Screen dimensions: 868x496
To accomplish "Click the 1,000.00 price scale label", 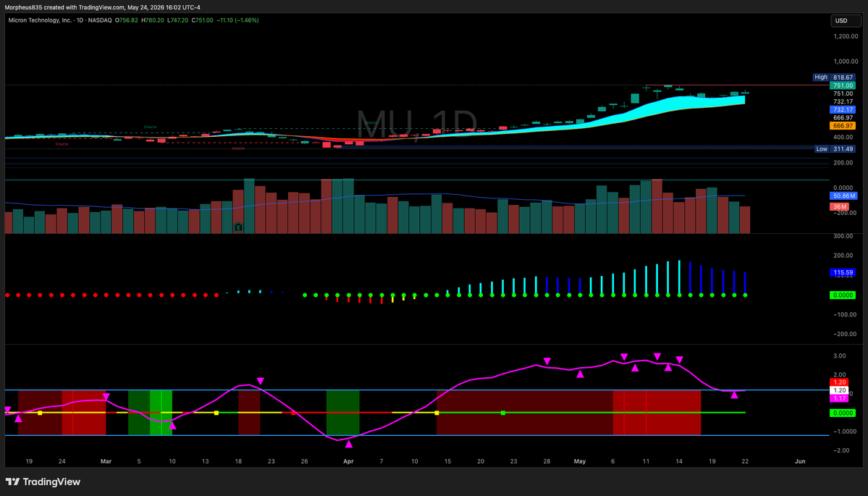I will (846, 62).
